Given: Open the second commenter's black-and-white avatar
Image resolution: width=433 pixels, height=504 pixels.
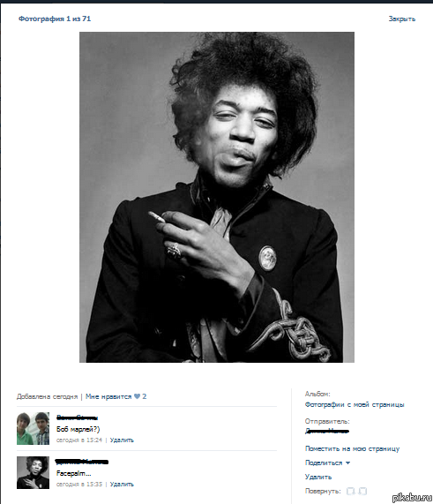Looking at the screenshot, I should [34, 472].
